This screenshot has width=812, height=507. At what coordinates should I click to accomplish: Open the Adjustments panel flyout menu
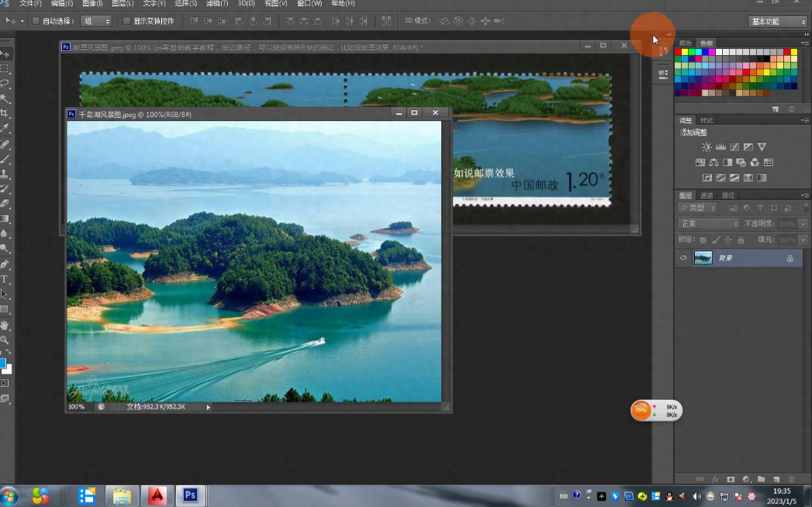[x=805, y=120]
